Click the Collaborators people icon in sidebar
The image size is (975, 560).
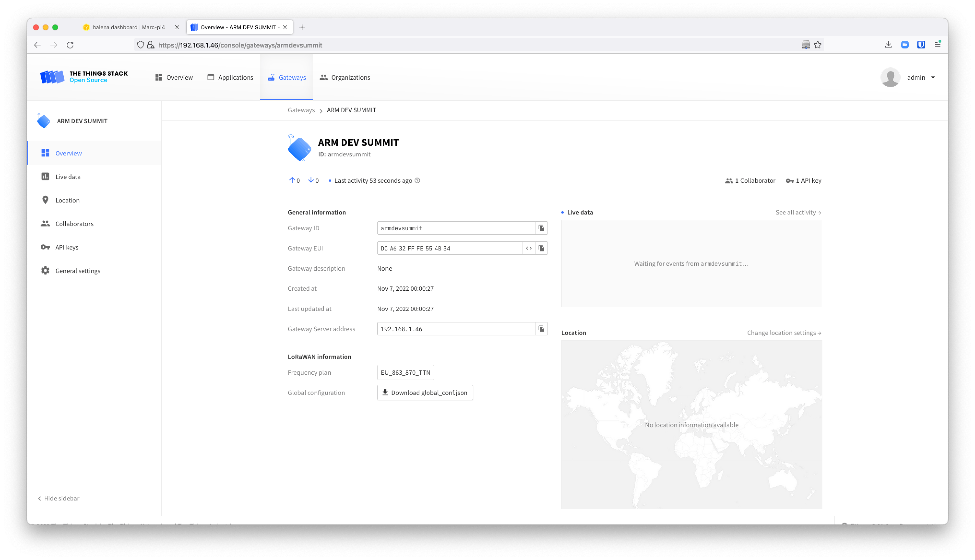45,223
